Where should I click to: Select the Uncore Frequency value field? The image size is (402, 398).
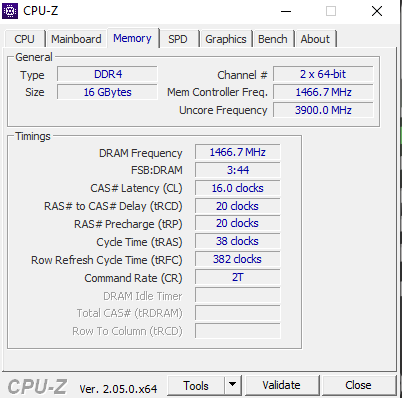323,110
